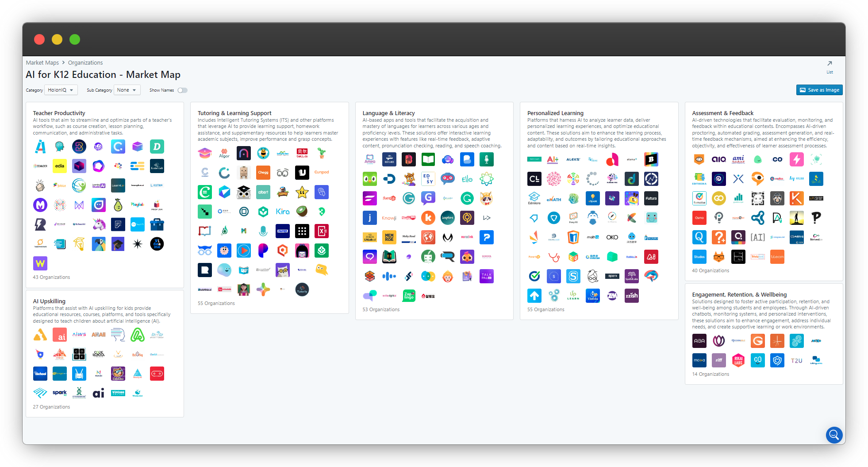Image resolution: width=868 pixels, height=467 pixels.
Task: Expand the Sub Category dropdown set to None
Action: click(x=127, y=90)
